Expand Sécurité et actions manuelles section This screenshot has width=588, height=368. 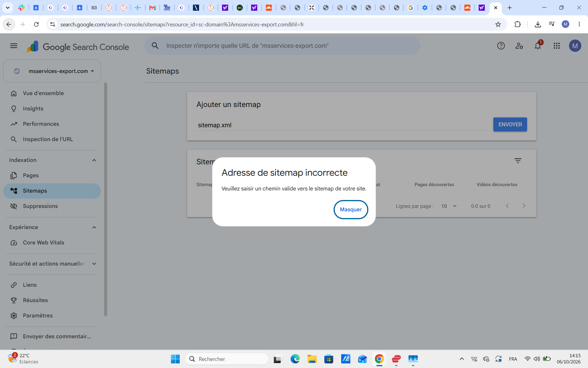(94, 264)
